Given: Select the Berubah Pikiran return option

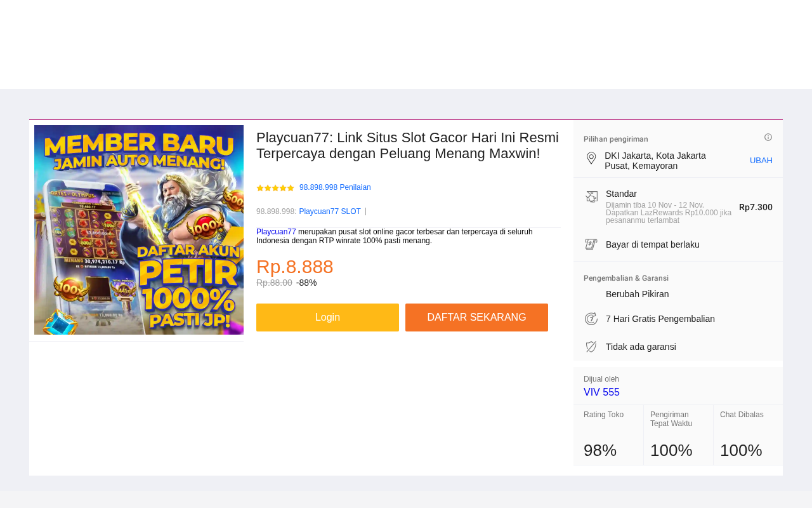Looking at the screenshot, I should [x=637, y=294].
